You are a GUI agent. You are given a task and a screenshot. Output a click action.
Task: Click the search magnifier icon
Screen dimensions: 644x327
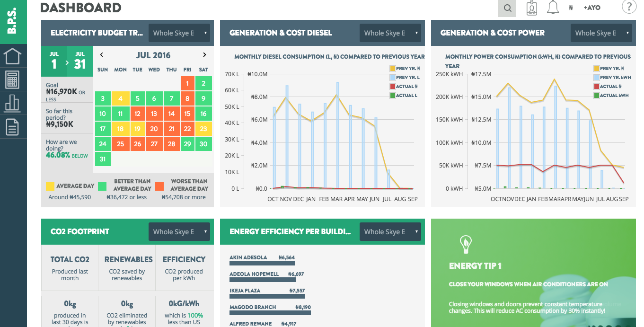click(x=507, y=8)
